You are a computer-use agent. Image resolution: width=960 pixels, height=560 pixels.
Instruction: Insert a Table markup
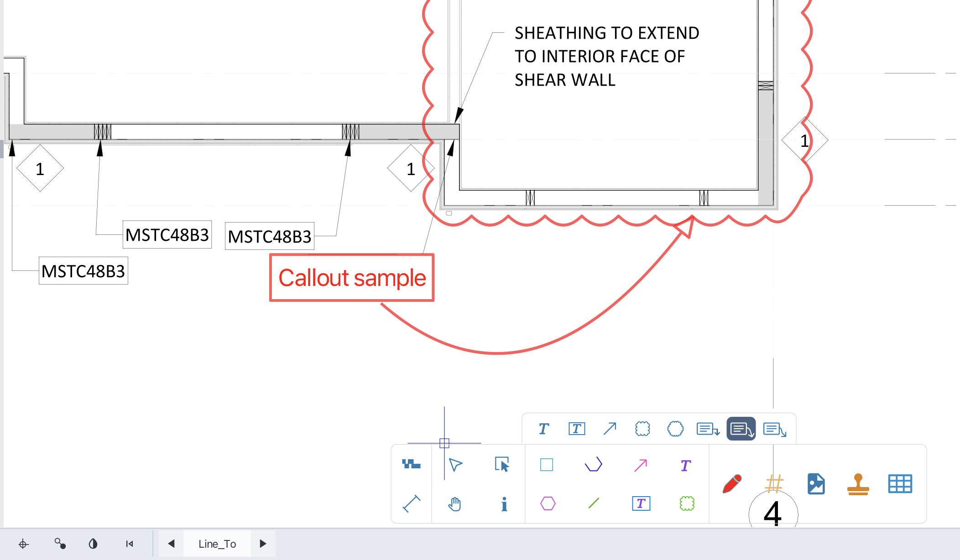[899, 484]
